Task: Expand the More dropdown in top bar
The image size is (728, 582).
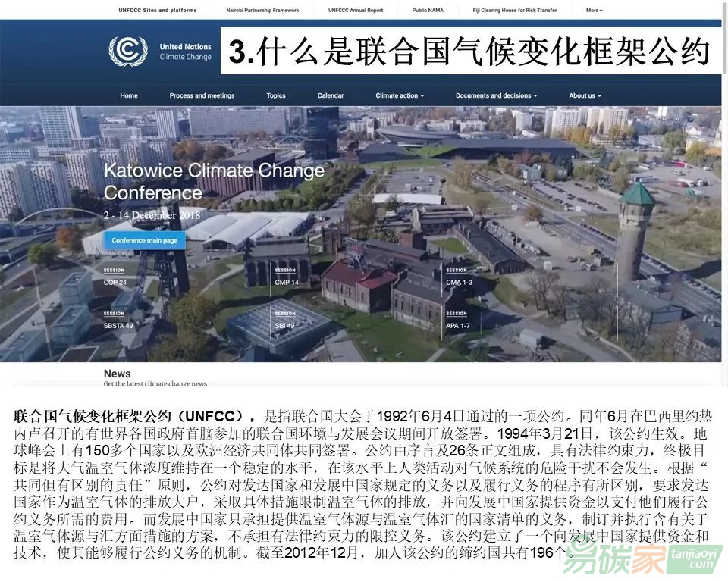Action: (594, 11)
